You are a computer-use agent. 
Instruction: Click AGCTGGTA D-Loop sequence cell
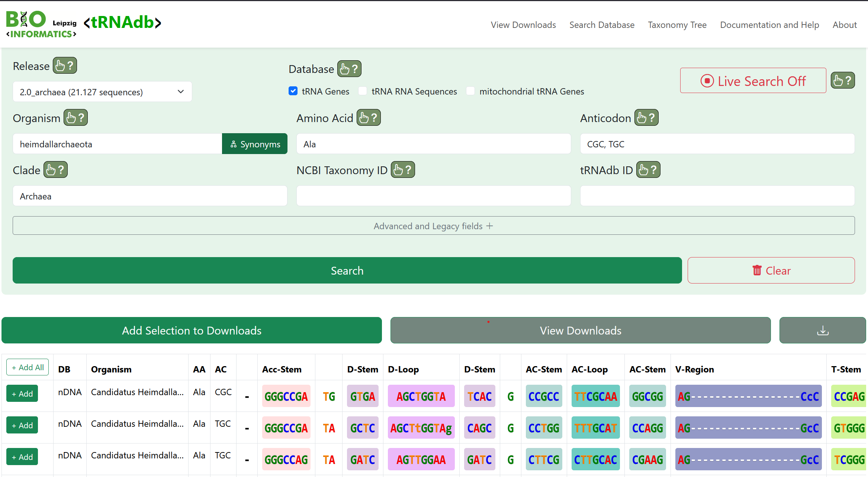[x=421, y=396]
